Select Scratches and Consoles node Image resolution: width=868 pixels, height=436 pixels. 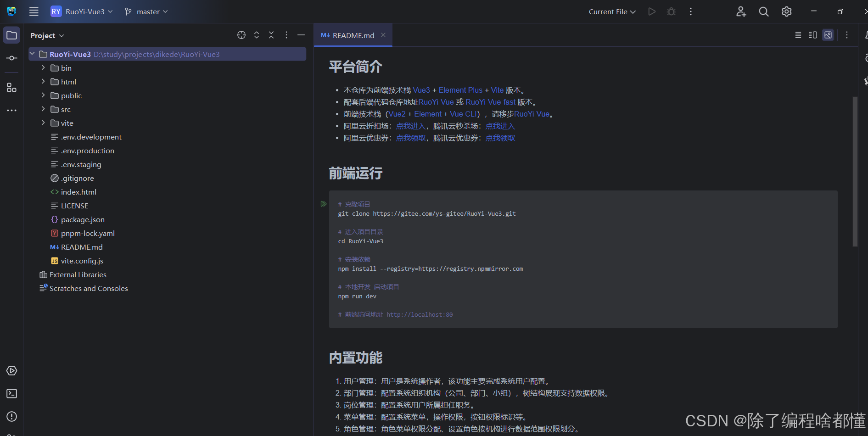point(84,288)
